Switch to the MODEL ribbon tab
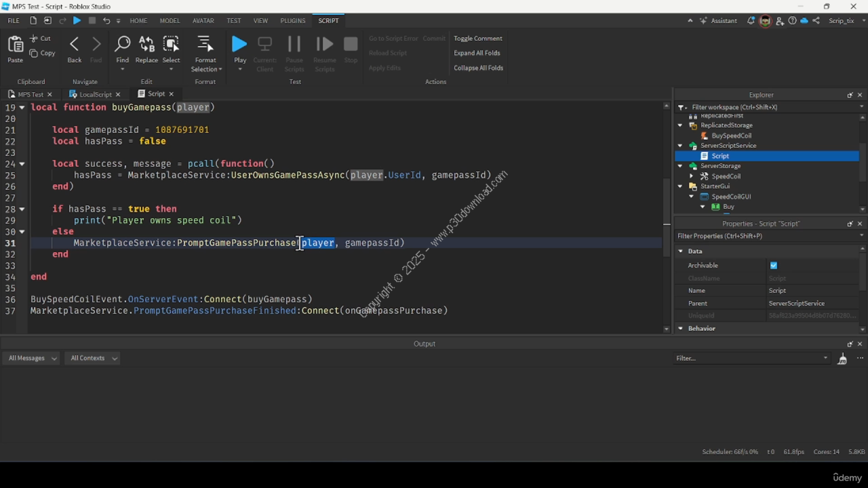868x488 pixels. click(170, 20)
